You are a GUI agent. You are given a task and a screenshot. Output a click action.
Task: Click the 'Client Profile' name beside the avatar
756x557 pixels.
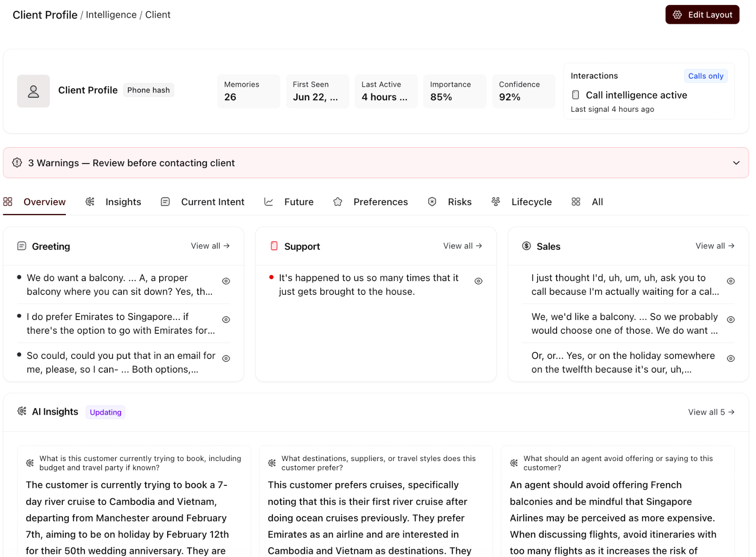[88, 90]
